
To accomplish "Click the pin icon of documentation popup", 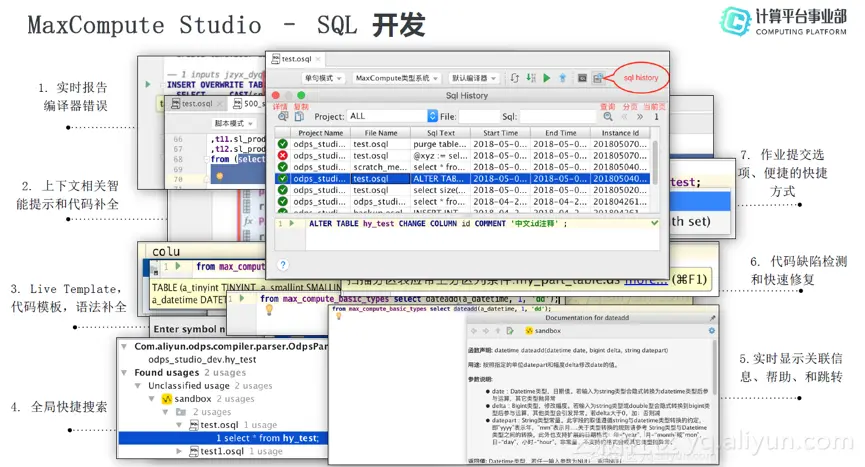I will point(712,318).
